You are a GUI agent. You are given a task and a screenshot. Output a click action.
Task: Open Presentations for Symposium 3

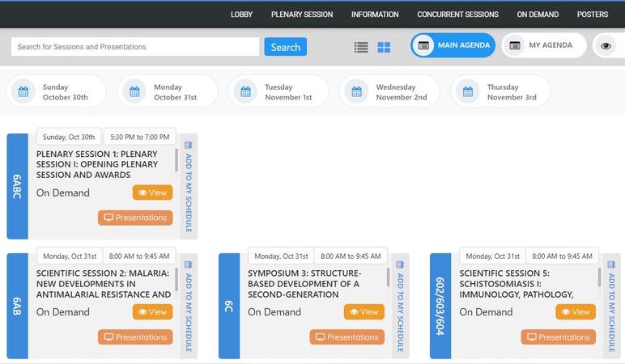347,337
